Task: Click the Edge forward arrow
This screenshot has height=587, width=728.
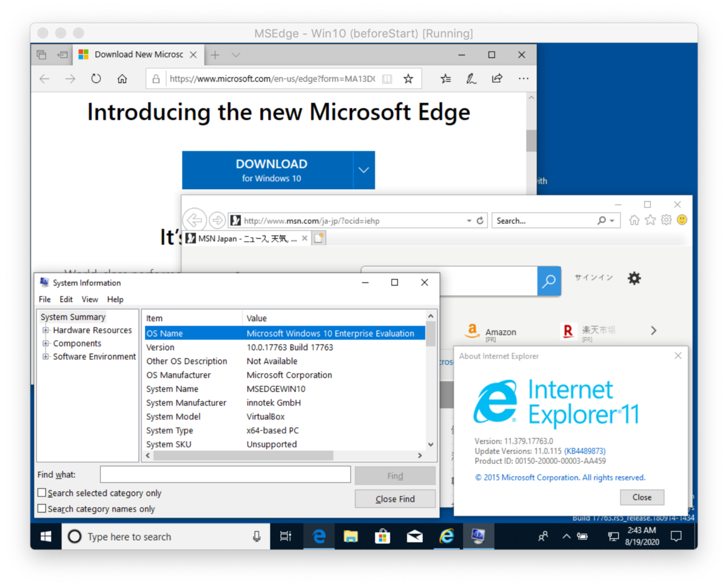Action: coord(70,79)
